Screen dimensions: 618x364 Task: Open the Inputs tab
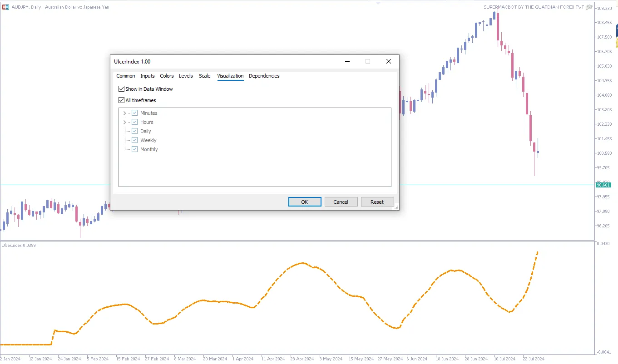click(147, 76)
